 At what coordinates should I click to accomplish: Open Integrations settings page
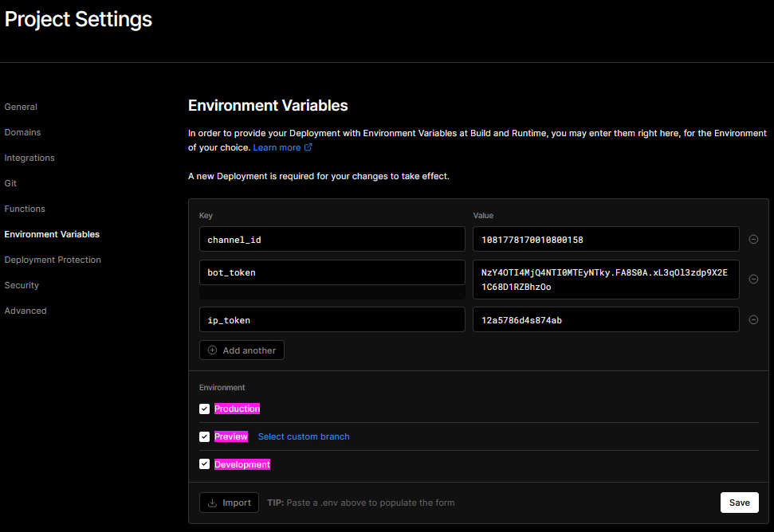coord(29,158)
